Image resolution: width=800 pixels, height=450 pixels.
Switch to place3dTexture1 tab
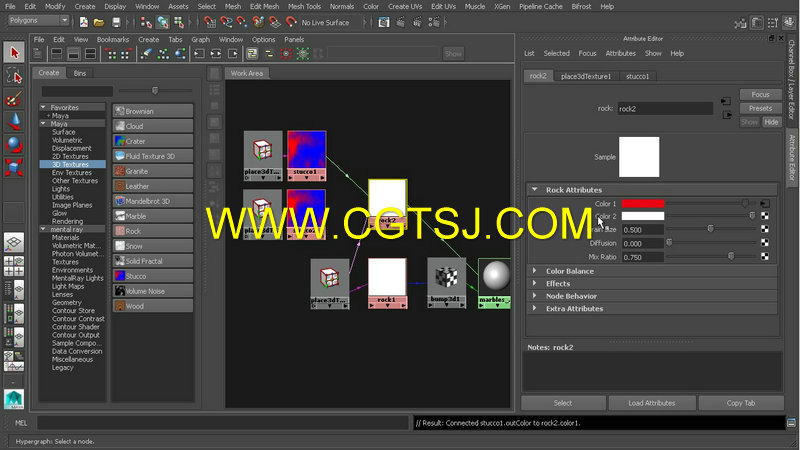click(x=586, y=76)
